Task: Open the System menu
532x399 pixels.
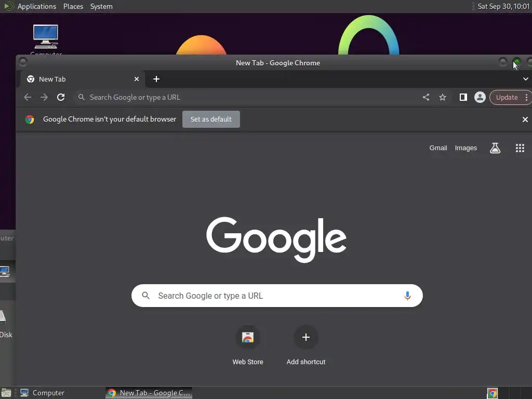Action: pyautogui.click(x=101, y=6)
